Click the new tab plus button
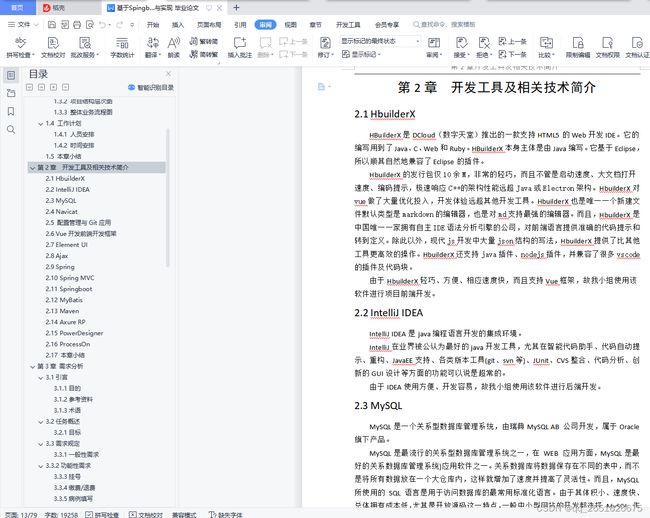Image resolution: width=650 pixels, height=518 pixels. pos(236,7)
